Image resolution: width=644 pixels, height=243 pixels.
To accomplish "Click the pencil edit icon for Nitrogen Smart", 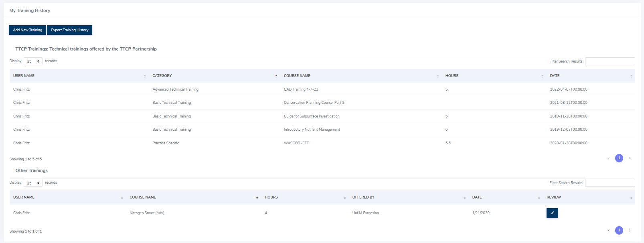I will point(552,213).
